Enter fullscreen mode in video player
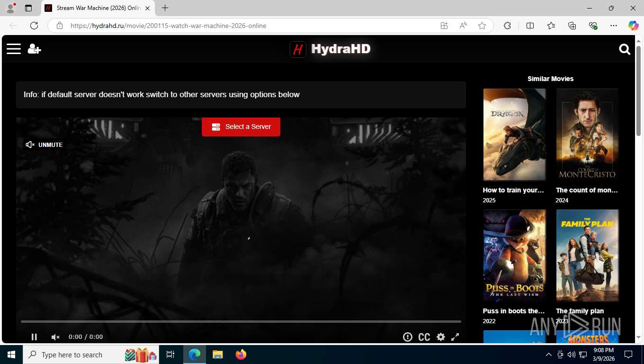 455,337
